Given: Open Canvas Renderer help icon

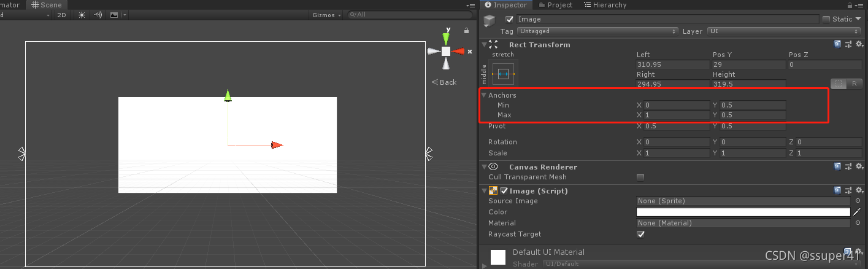Looking at the screenshot, I should pyautogui.click(x=837, y=166).
